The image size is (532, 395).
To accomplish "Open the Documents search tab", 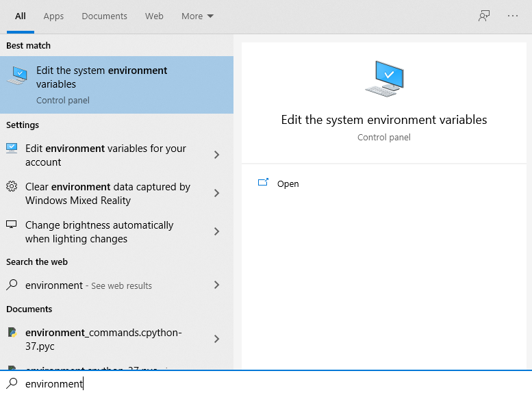I will [105, 16].
